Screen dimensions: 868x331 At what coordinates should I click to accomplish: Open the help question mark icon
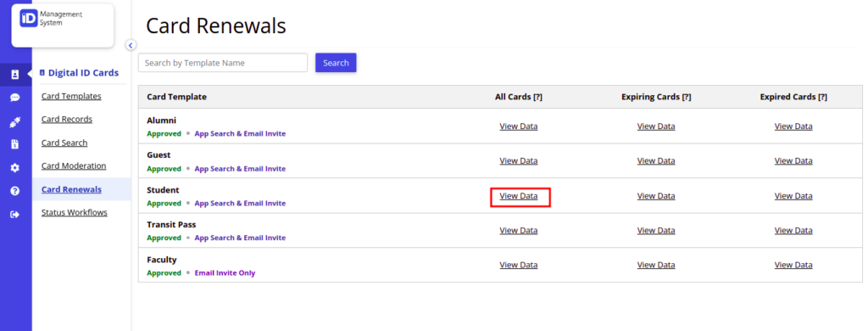coord(15,191)
